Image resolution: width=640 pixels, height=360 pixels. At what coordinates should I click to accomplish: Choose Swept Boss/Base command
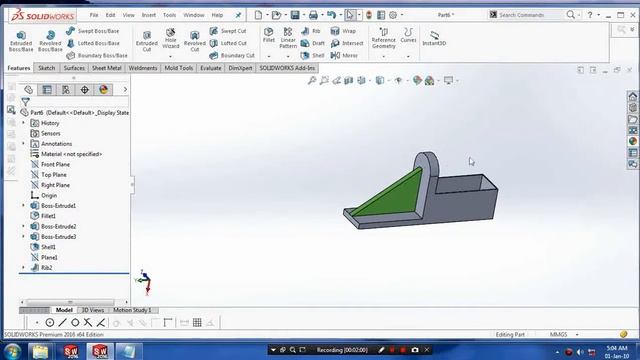[x=92, y=31]
